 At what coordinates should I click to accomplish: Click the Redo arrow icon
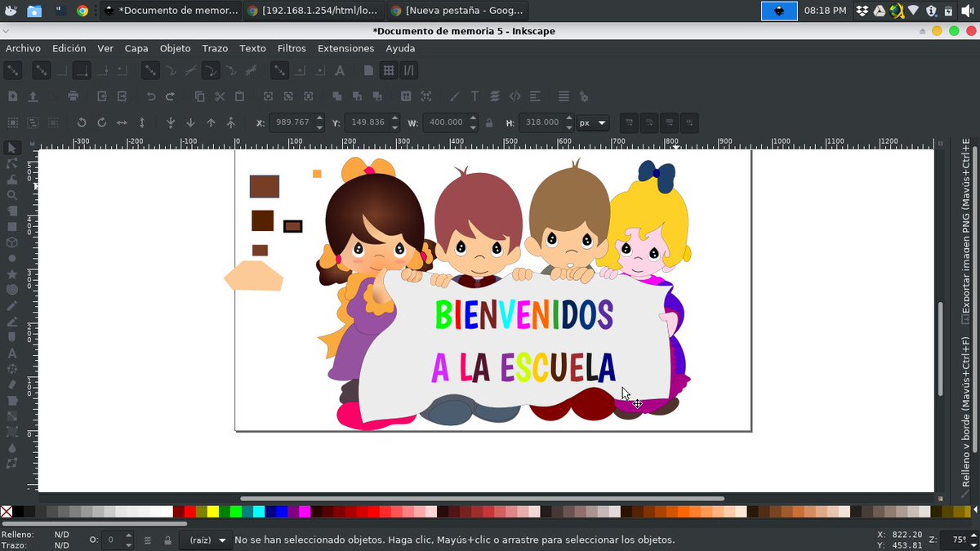click(x=170, y=96)
